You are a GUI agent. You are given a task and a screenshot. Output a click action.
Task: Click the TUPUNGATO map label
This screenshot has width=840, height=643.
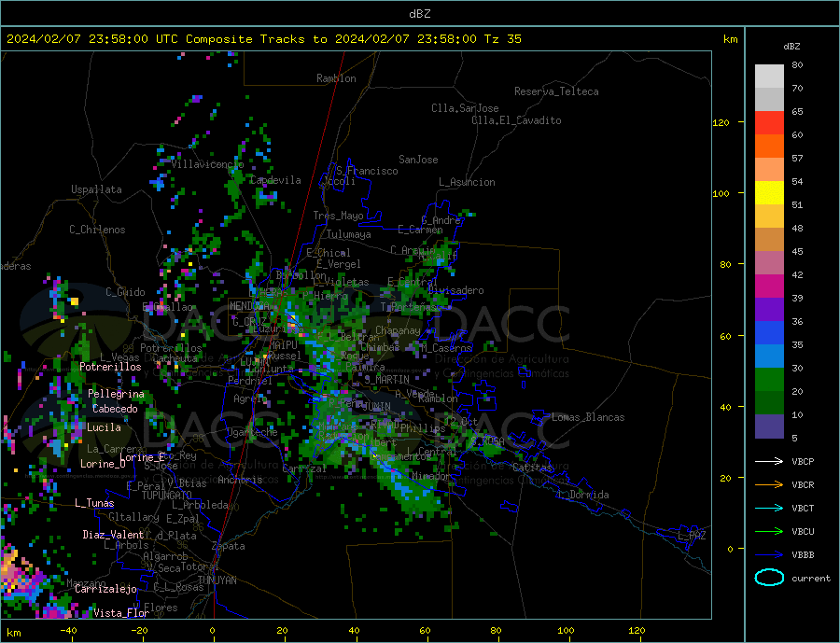coord(166,496)
